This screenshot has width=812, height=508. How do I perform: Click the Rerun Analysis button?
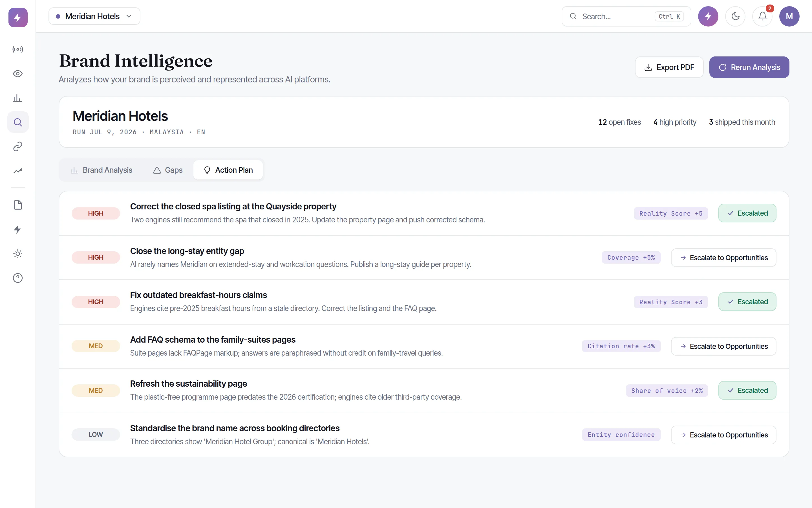[x=749, y=67]
